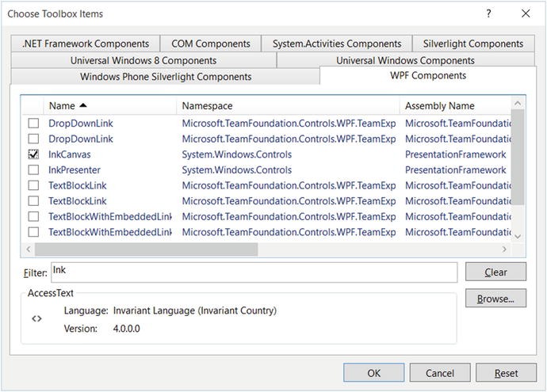This screenshot has width=547, height=392.
Task: Uncheck the InkCanvas checkbox
Action: (x=33, y=154)
